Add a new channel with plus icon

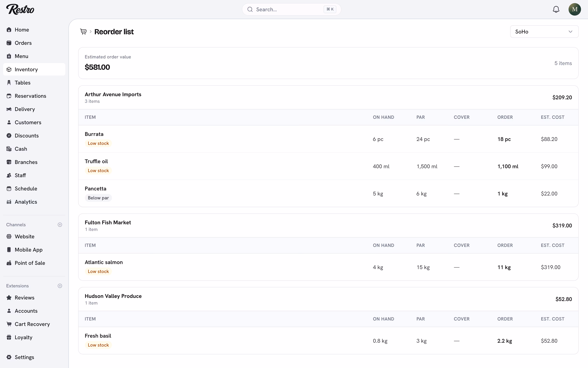pyautogui.click(x=60, y=225)
